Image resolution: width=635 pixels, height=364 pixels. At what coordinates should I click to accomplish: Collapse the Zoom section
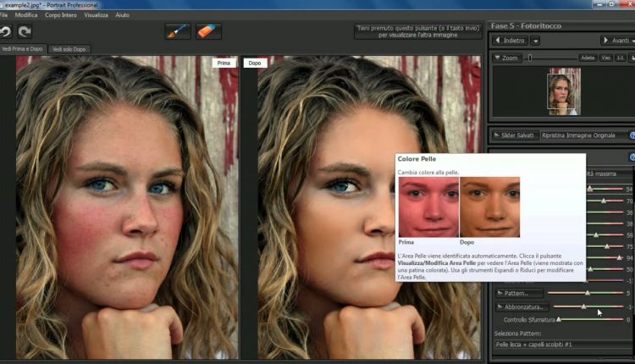[x=506, y=58]
